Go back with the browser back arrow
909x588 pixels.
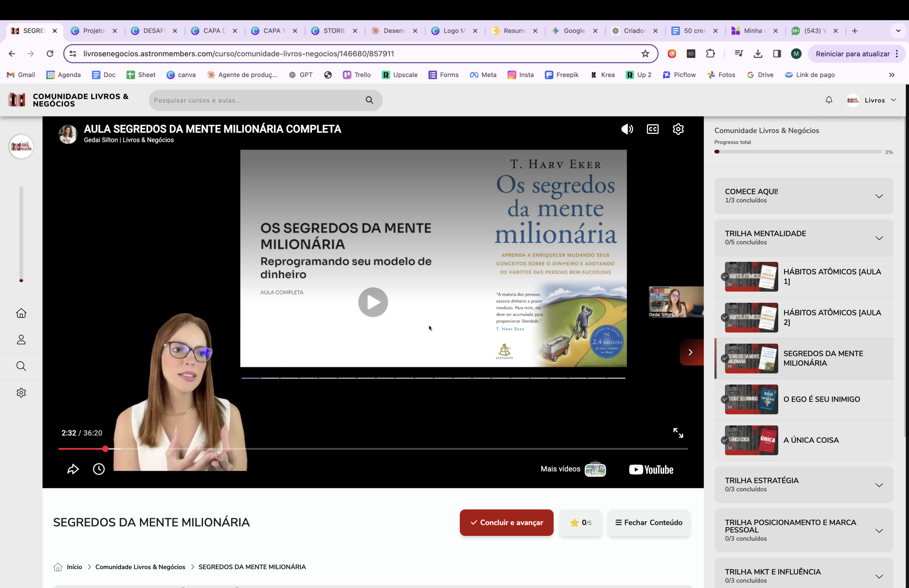coord(12,54)
